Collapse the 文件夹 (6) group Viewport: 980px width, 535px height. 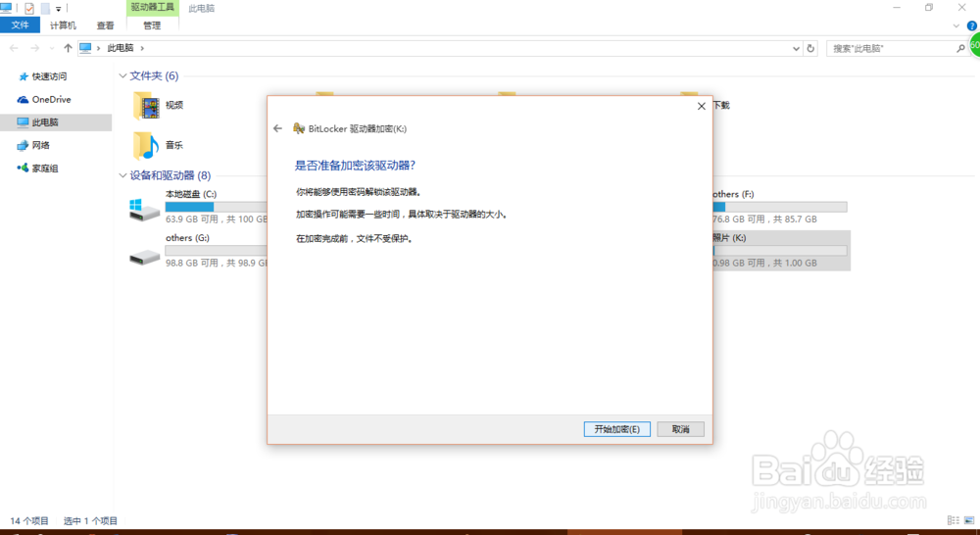(x=122, y=75)
